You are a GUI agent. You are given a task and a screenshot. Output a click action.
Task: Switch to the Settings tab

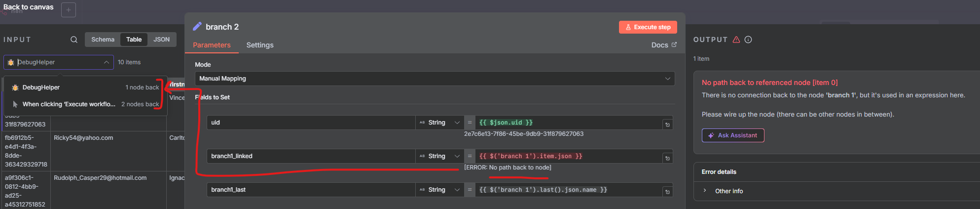[x=260, y=45]
